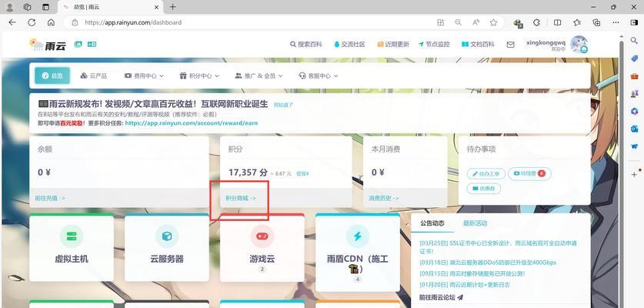644x308 pixels.
Task: Expand the 客服中心 dropdown
Action: click(x=319, y=75)
